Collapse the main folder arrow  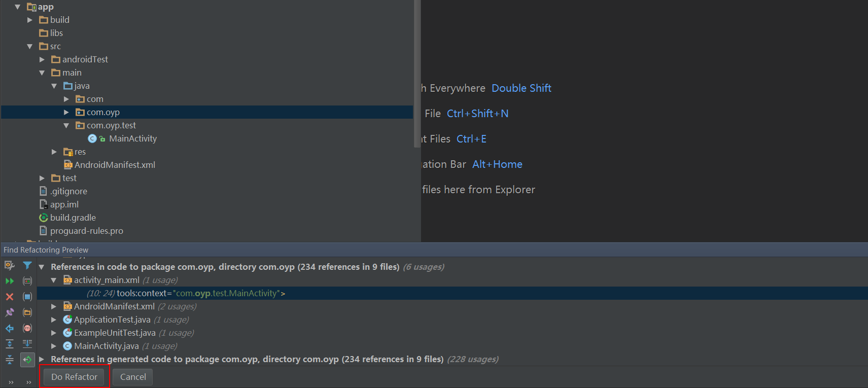[x=42, y=73]
